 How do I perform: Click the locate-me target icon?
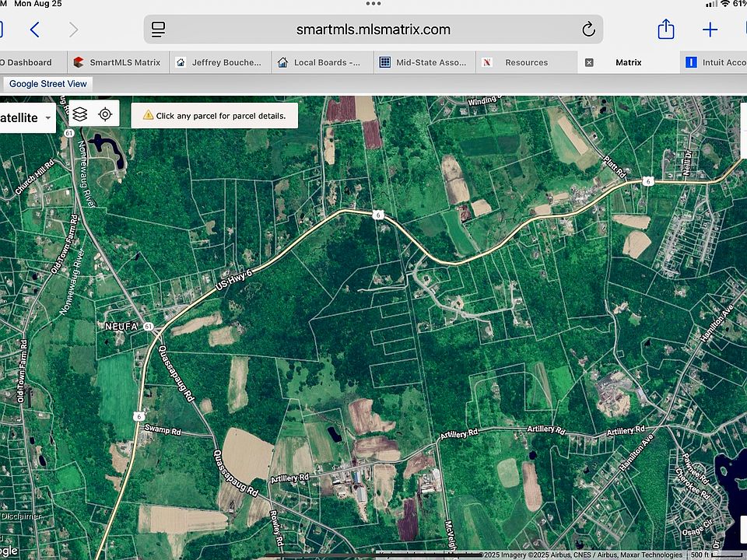click(106, 114)
